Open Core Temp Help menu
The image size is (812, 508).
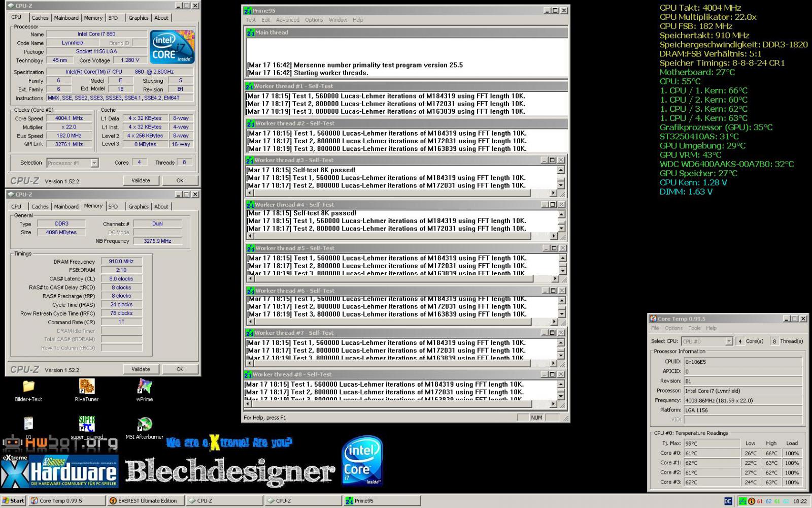pos(711,328)
